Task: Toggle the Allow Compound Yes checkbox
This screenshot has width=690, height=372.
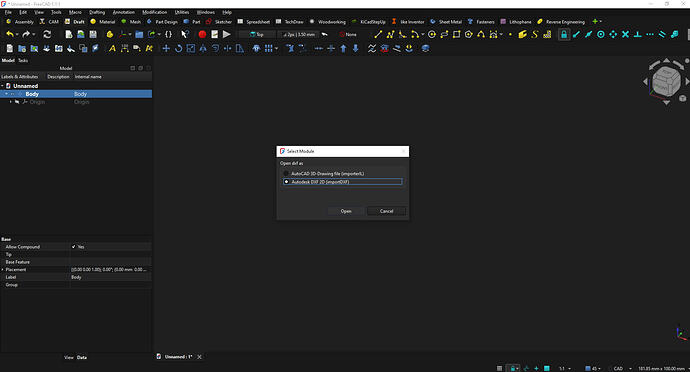Action: pyautogui.click(x=73, y=247)
